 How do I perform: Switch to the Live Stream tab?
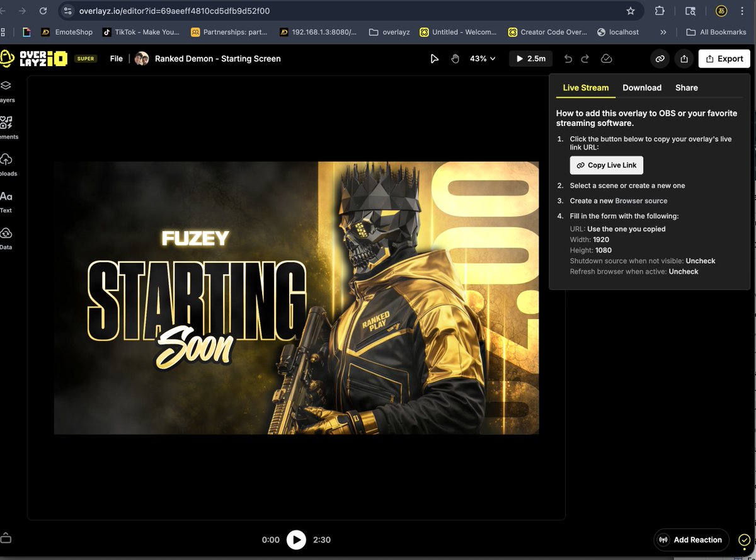[x=586, y=88]
